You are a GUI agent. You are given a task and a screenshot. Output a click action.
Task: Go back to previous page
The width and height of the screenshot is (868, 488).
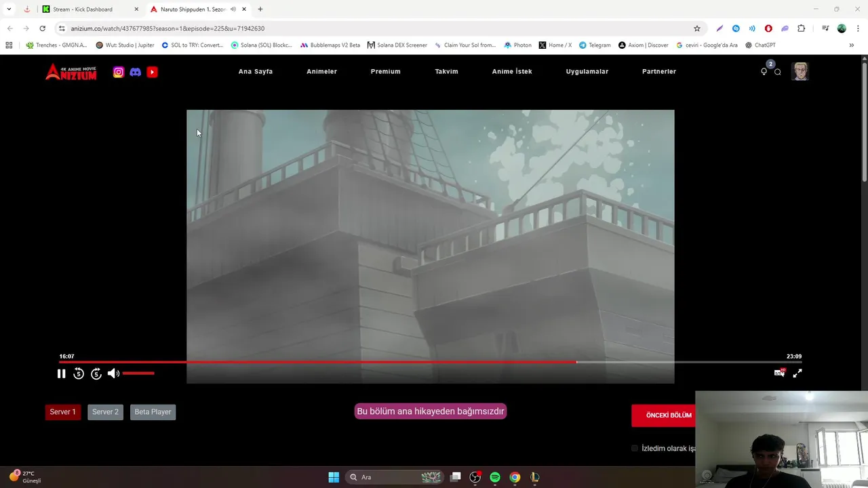pos(9,28)
